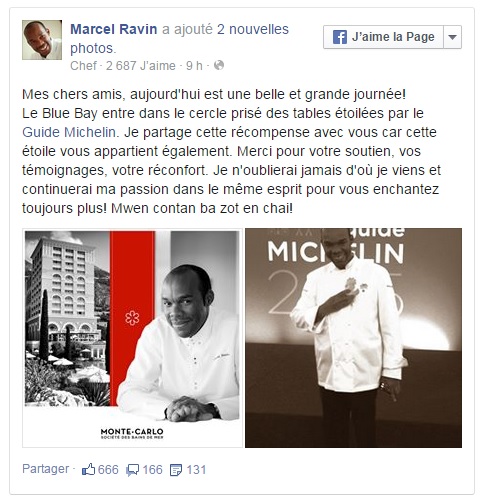
Task: View the 131 shares count
Action: 196,470
